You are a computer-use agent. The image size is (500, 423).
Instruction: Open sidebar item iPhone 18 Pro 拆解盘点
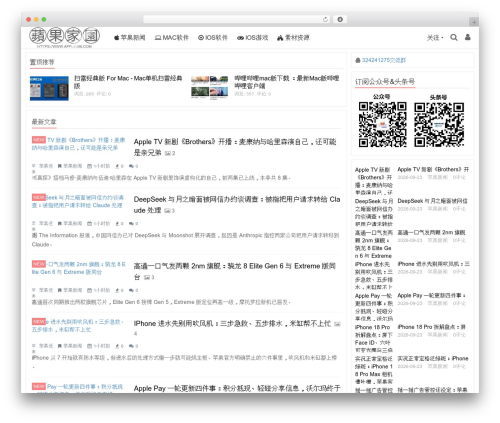click(x=432, y=327)
